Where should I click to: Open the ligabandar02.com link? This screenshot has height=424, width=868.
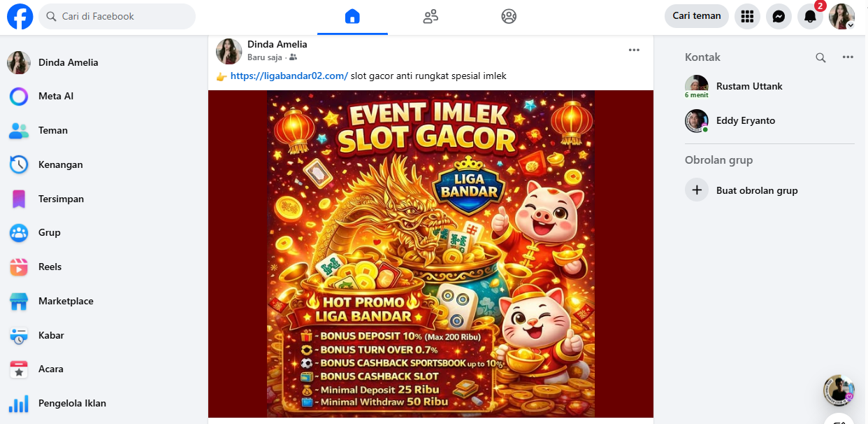click(x=289, y=76)
